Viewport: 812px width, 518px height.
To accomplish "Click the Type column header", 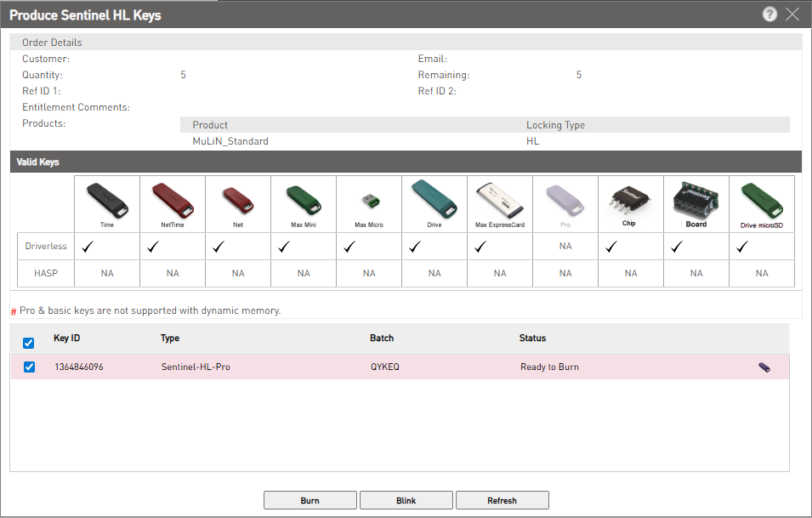I will [170, 338].
